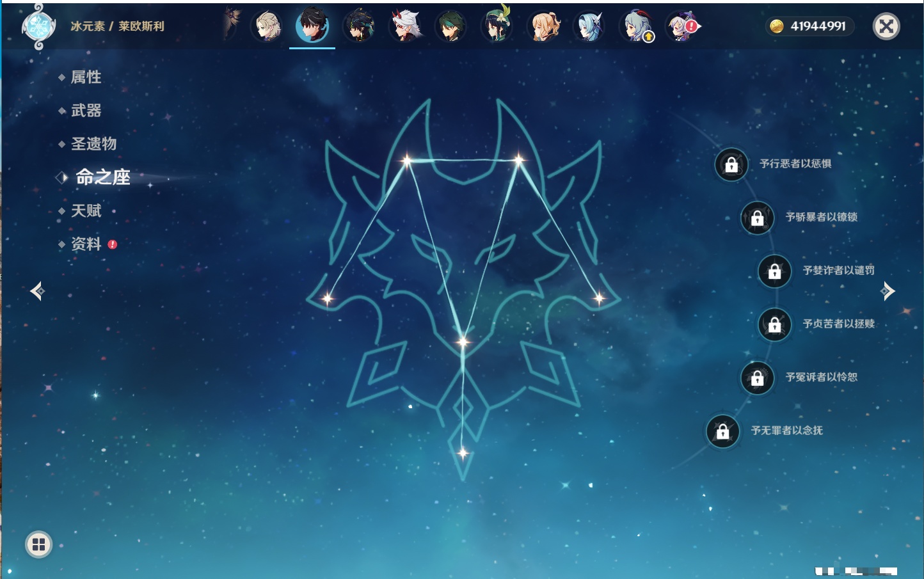The width and height of the screenshot is (924, 579).
Task: Switch to Eula's light-blue-haired avatar
Action: (x=589, y=26)
